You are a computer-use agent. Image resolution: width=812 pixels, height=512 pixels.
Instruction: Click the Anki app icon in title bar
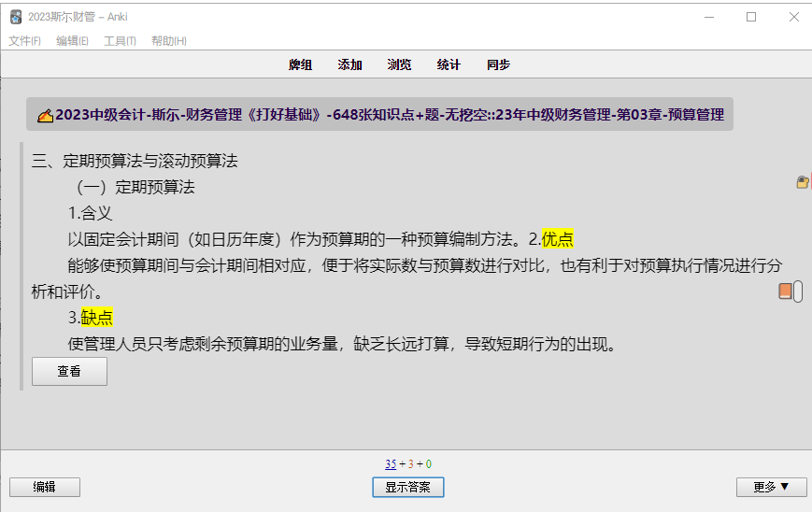point(16,17)
